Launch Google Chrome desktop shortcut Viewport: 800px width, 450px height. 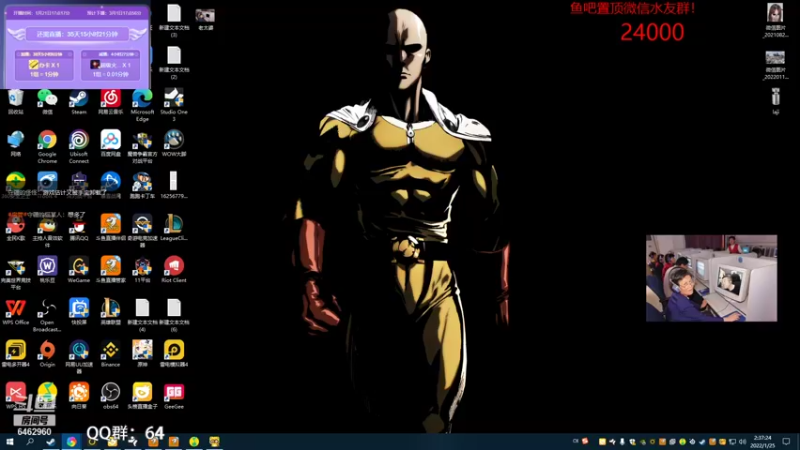(x=47, y=147)
